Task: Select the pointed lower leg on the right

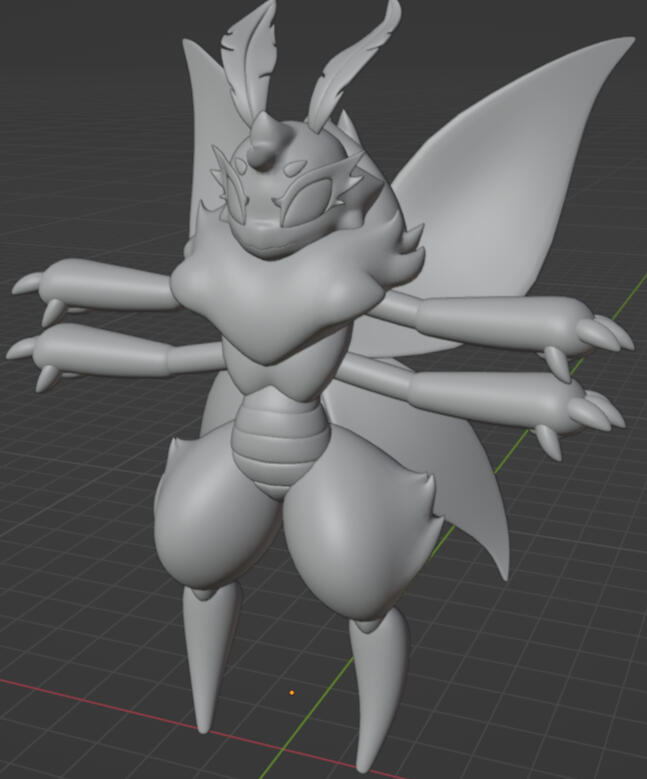Action: click(x=380, y=690)
